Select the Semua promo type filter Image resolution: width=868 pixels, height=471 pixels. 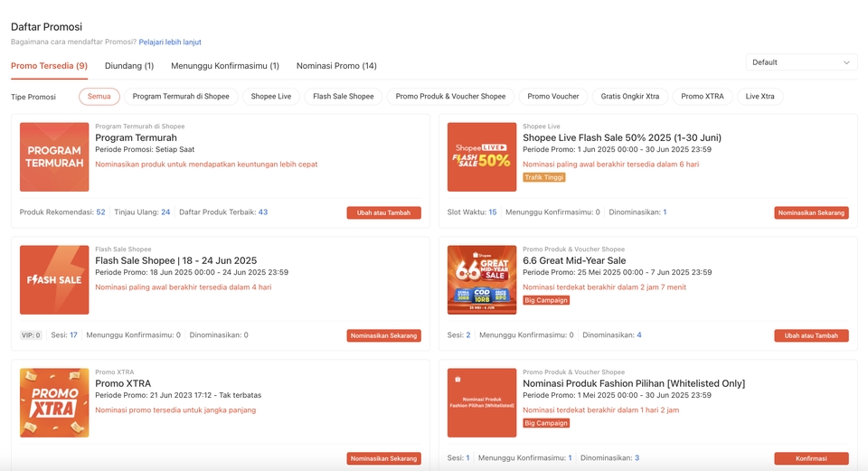pos(99,97)
